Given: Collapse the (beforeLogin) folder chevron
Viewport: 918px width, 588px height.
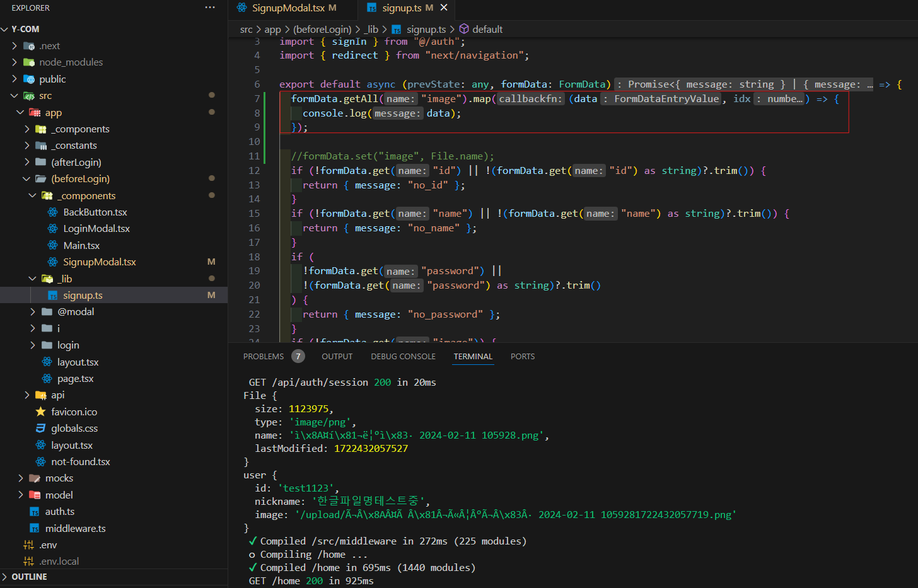Looking at the screenshot, I should 27,179.
